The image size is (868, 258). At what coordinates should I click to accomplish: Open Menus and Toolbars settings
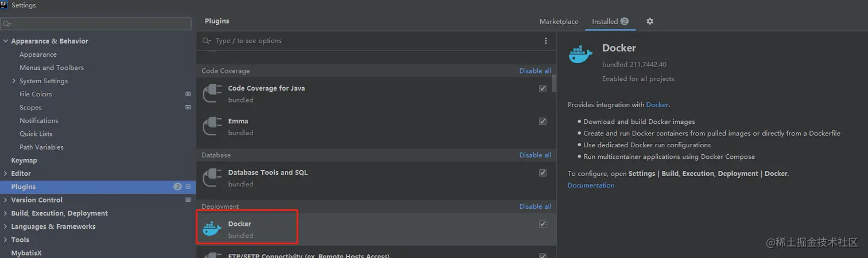coord(52,68)
